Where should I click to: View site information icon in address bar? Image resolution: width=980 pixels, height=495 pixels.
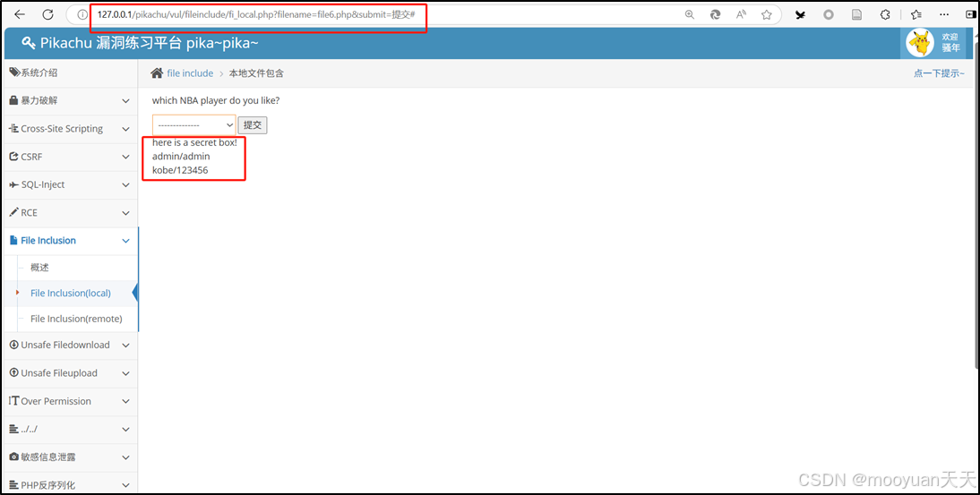point(82,14)
